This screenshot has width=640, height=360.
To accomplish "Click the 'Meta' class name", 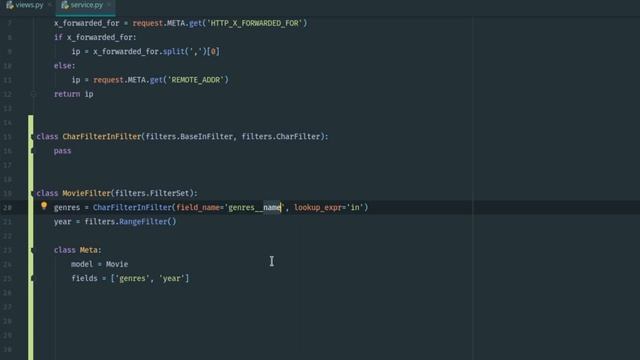I will coord(89,250).
